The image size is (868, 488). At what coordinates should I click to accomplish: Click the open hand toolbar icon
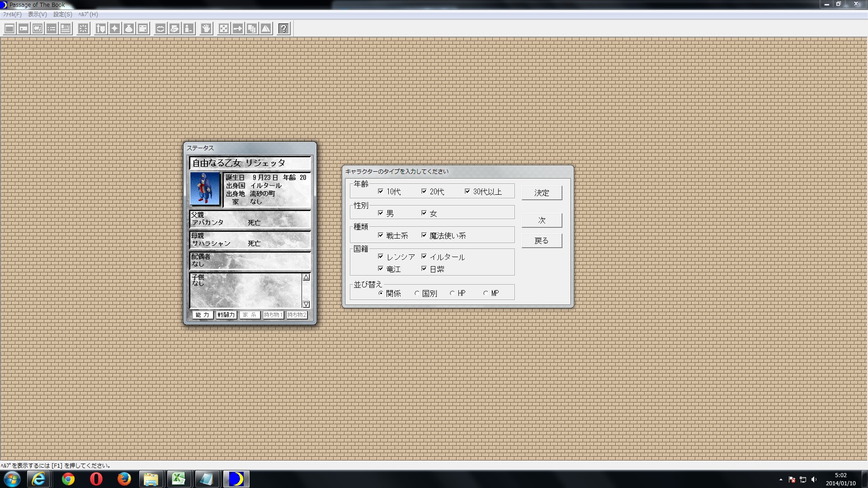click(206, 29)
